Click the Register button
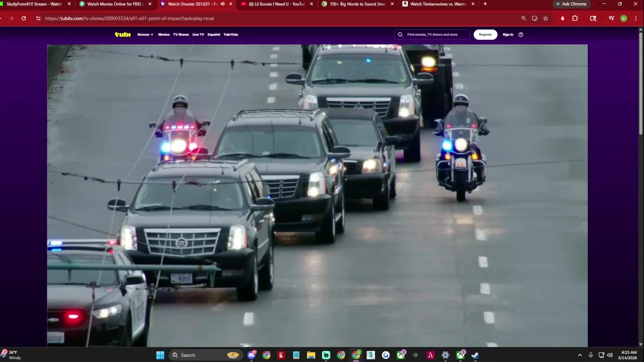 tap(485, 35)
